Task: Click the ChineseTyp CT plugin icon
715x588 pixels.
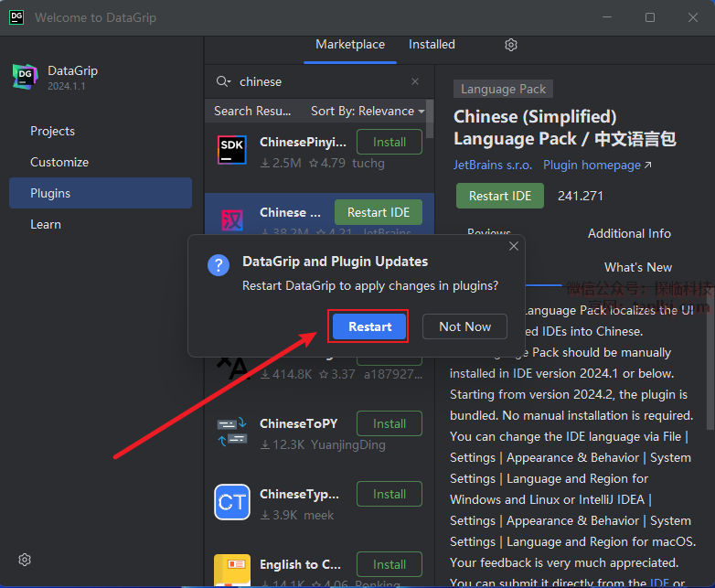Action: coord(232,501)
